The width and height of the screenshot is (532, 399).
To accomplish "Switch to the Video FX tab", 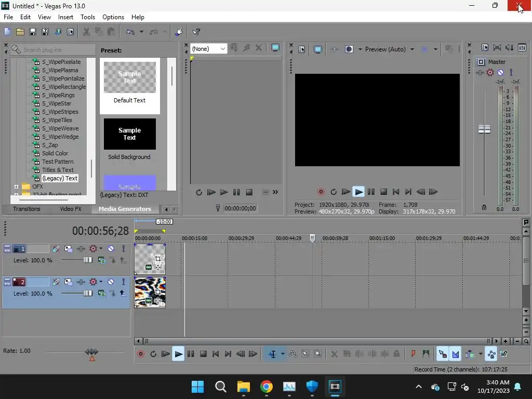I will pyautogui.click(x=71, y=209).
